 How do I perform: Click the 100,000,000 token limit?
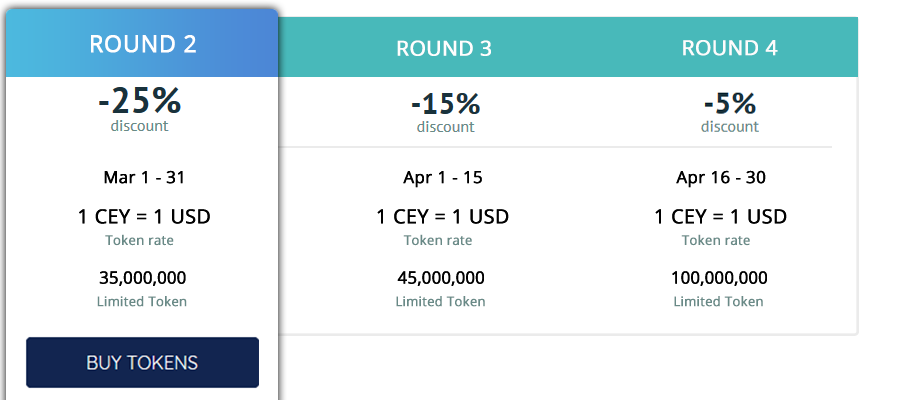[x=719, y=278]
